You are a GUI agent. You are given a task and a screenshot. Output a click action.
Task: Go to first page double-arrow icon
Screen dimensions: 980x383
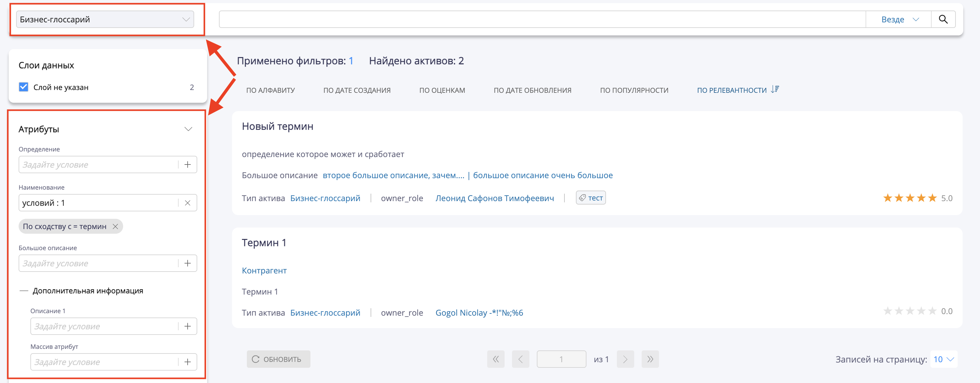(496, 359)
